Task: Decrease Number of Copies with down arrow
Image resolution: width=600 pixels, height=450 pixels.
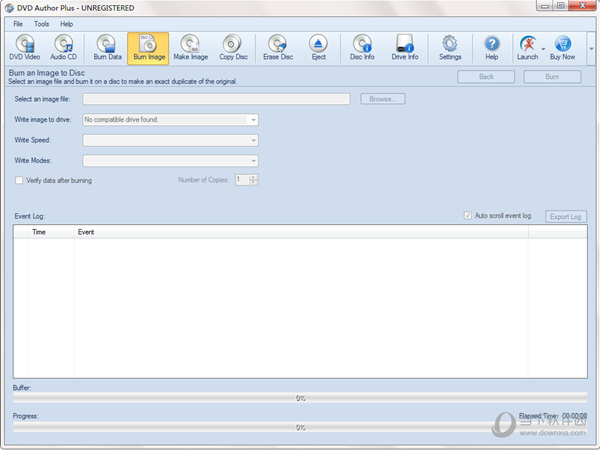Action: pos(253,183)
